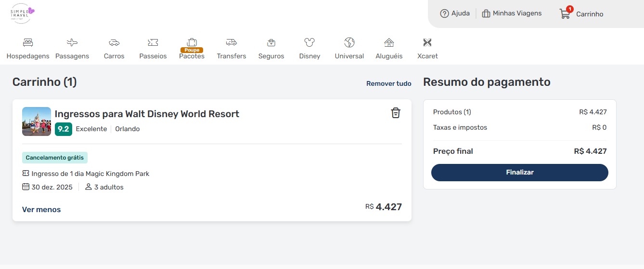Viewport: 644px width, 269px height.
Task: Select the Xcaret X icon
Action: (x=427, y=42)
